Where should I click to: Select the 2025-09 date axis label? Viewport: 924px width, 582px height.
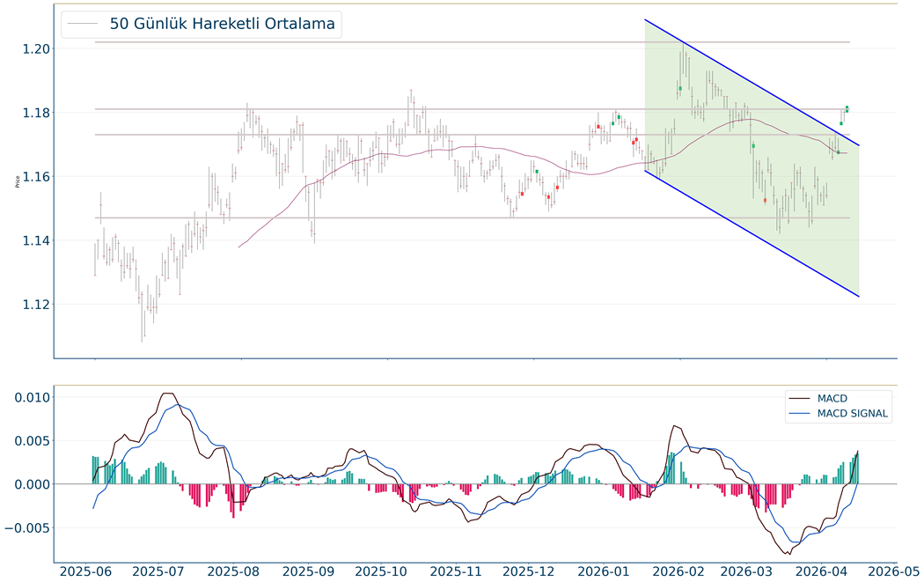tap(310, 571)
